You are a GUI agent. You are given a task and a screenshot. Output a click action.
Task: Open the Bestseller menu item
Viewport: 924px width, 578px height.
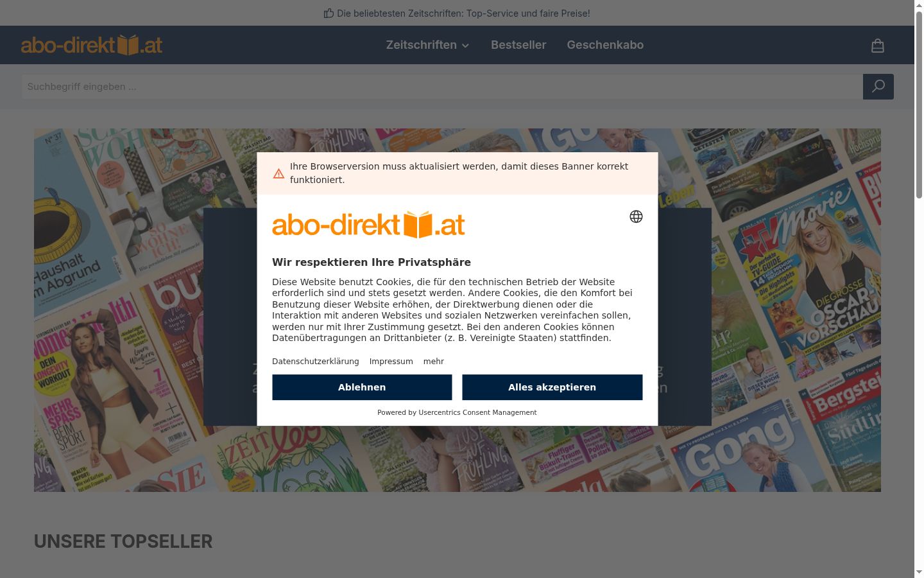pyautogui.click(x=518, y=45)
